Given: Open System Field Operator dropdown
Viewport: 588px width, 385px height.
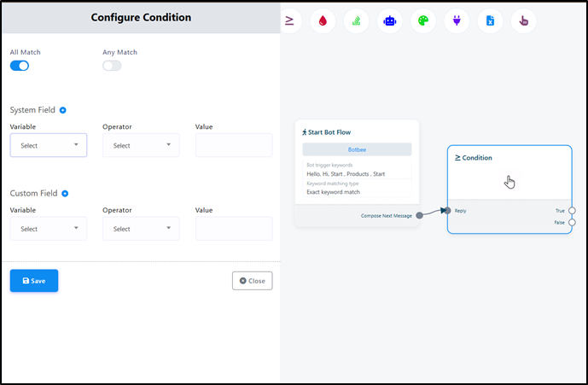Looking at the screenshot, I should coord(141,145).
